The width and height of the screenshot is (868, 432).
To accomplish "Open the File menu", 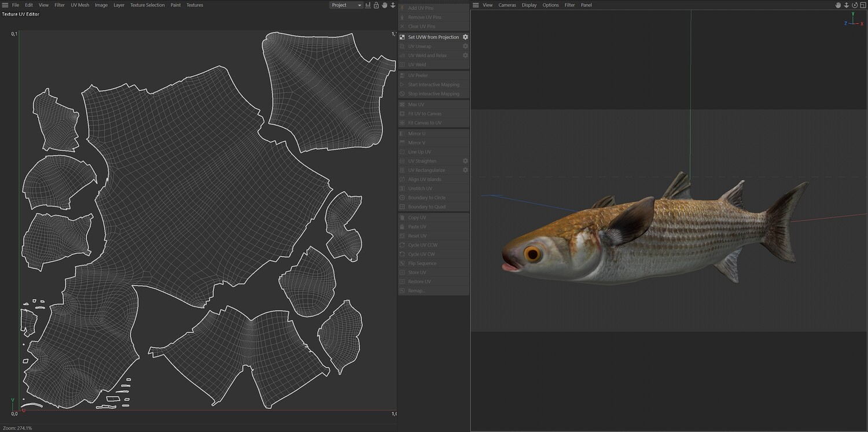I will [16, 5].
